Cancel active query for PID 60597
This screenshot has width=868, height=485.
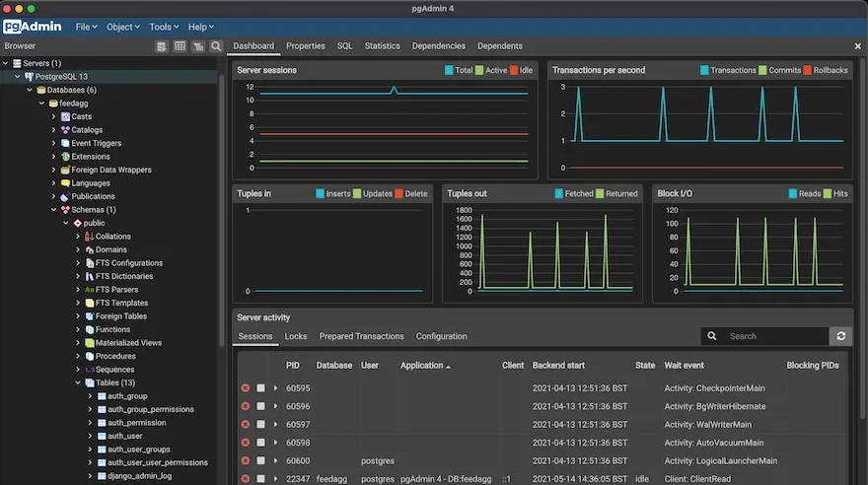point(260,424)
